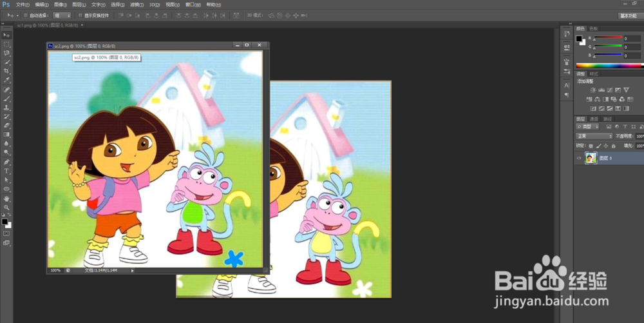Switch to the 路径 tab
This screenshot has width=644, height=323.
pos(607,119)
